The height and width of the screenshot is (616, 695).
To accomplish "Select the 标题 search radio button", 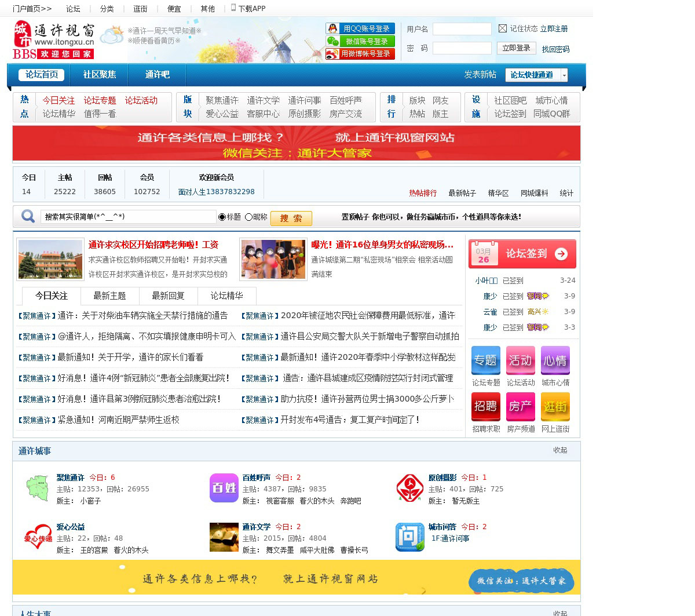I will coord(222,217).
